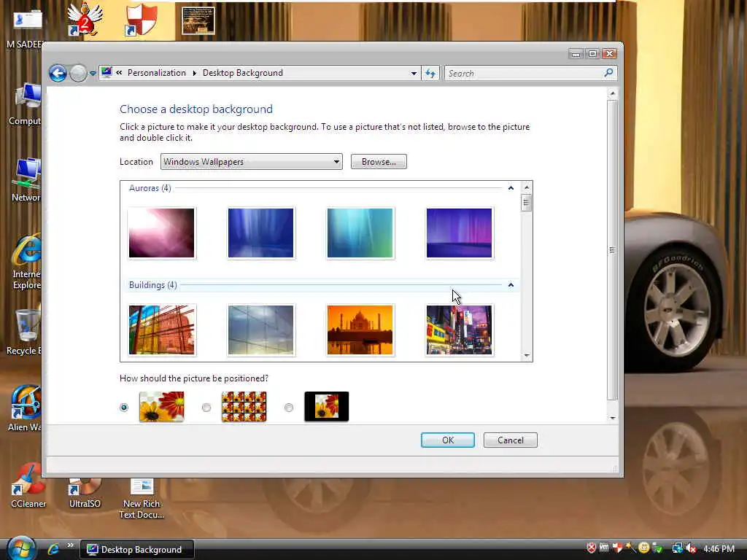Screen dimensions: 747x560
Task: Click the red security alert tray icon
Action: point(591,548)
